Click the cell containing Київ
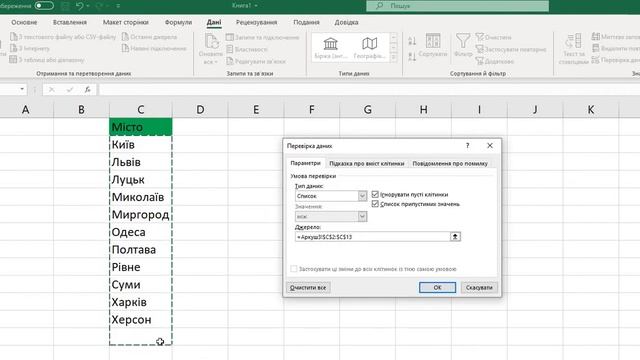This screenshot has width=640, height=360. 141,144
